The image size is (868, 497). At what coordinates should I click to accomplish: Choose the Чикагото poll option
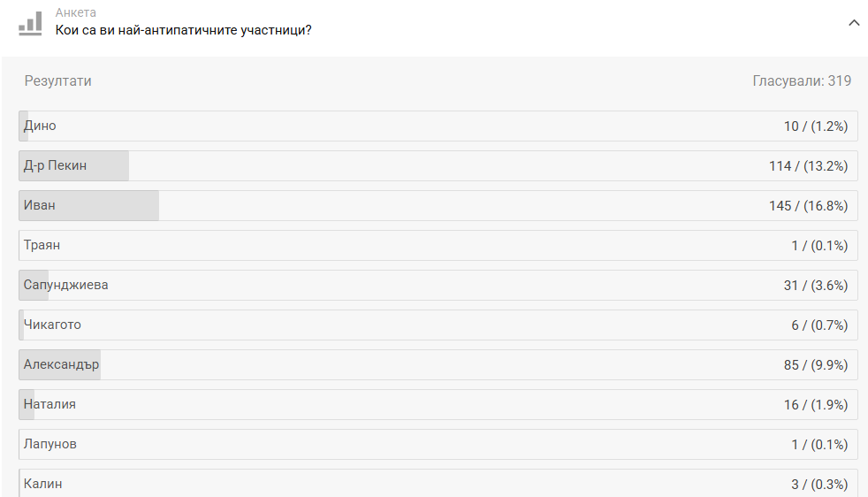point(438,325)
